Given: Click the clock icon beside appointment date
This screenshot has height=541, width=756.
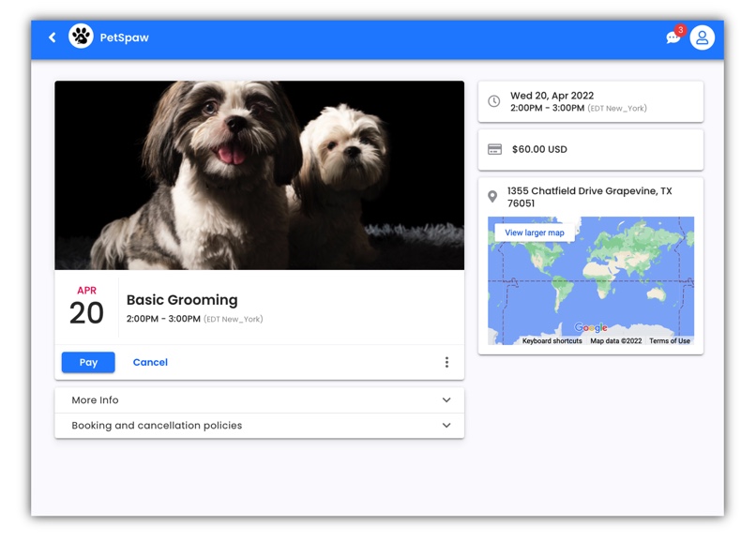Looking at the screenshot, I should pyautogui.click(x=493, y=101).
